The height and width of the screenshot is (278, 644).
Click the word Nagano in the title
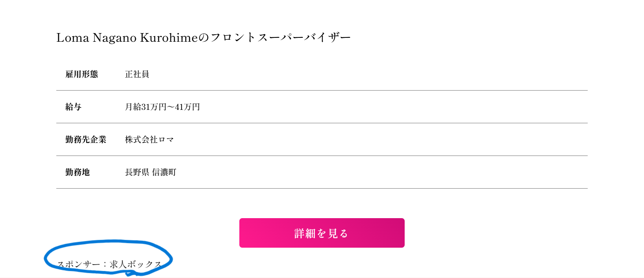click(115, 37)
